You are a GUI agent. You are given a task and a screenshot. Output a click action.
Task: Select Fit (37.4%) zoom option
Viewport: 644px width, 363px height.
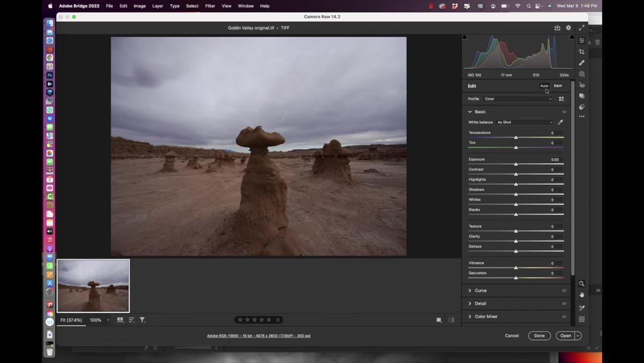pos(71,320)
